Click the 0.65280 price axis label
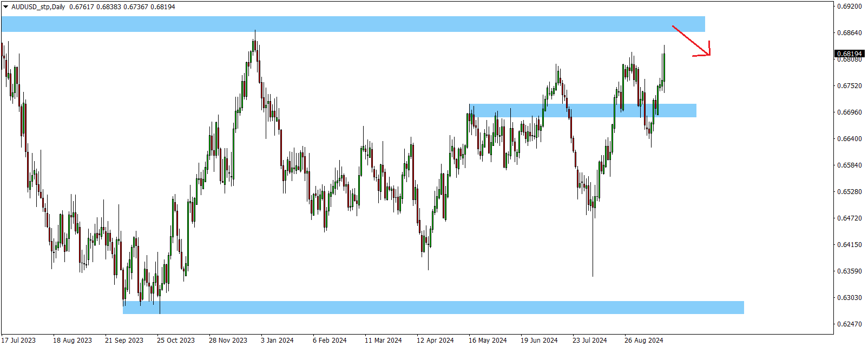 pyautogui.click(x=849, y=192)
